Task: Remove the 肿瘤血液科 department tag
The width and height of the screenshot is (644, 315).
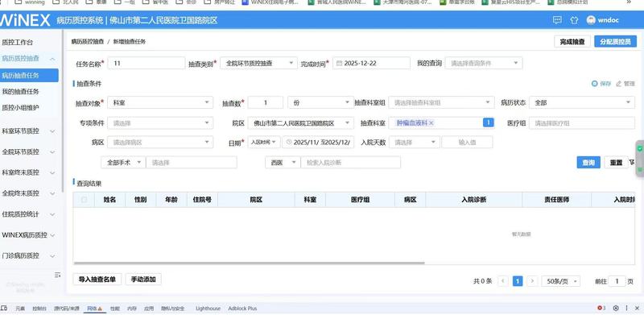Action: [431, 122]
